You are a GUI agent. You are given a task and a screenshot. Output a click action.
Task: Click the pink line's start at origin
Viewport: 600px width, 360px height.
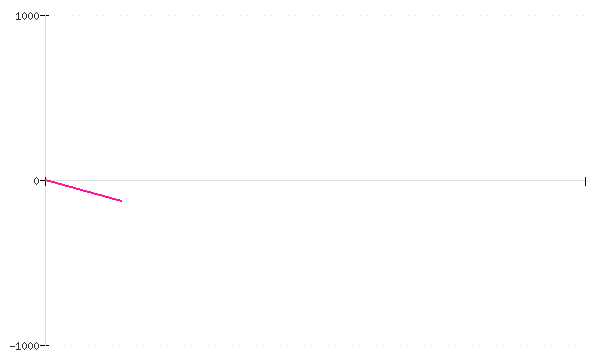click(46, 180)
